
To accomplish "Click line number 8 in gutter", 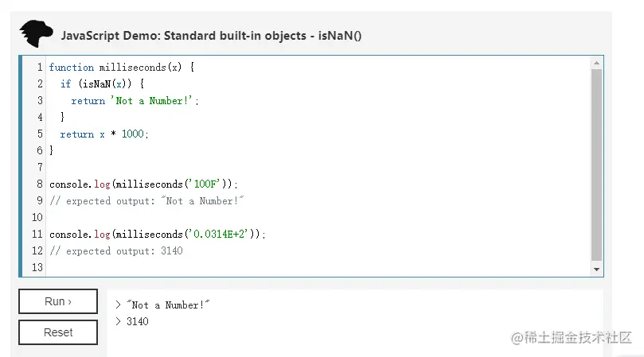I will click(39, 184).
